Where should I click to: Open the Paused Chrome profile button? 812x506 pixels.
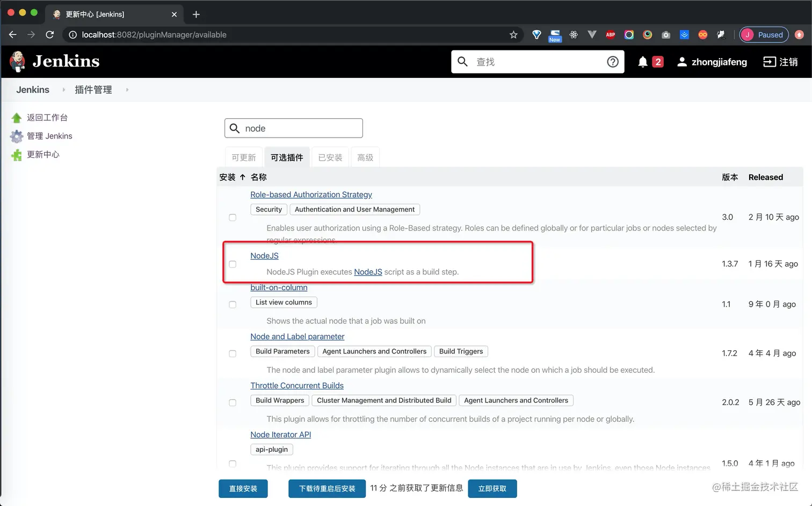(764, 34)
